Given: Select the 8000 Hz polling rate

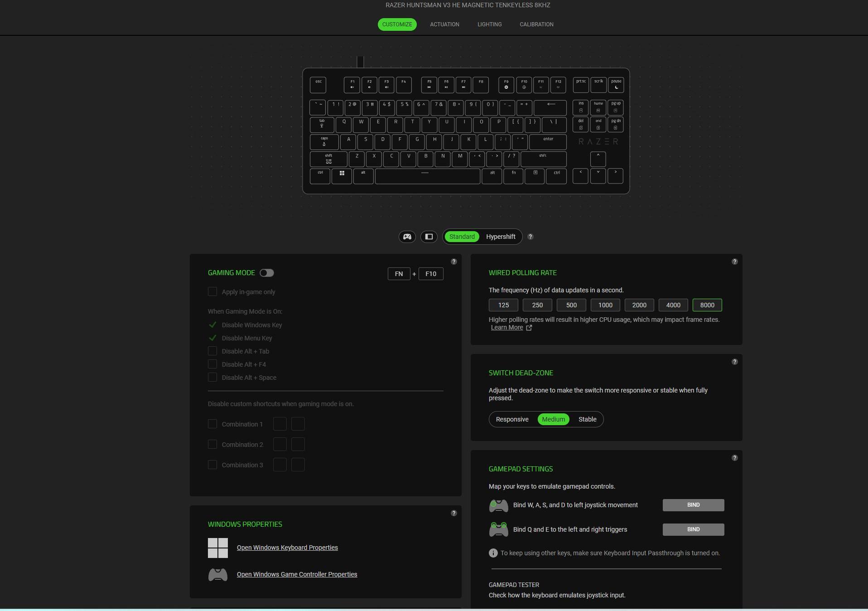Looking at the screenshot, I should pos(707,305).
